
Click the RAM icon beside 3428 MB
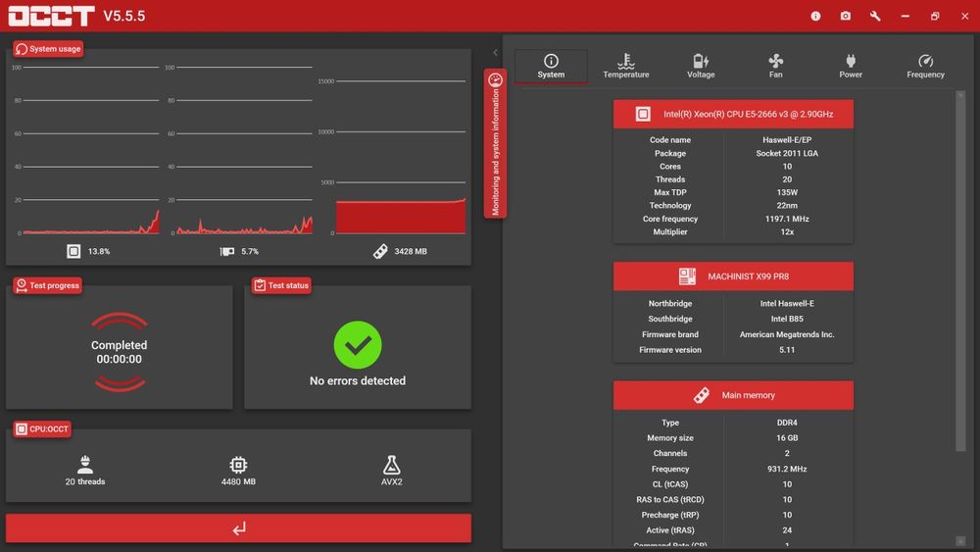tap(380, 251)
